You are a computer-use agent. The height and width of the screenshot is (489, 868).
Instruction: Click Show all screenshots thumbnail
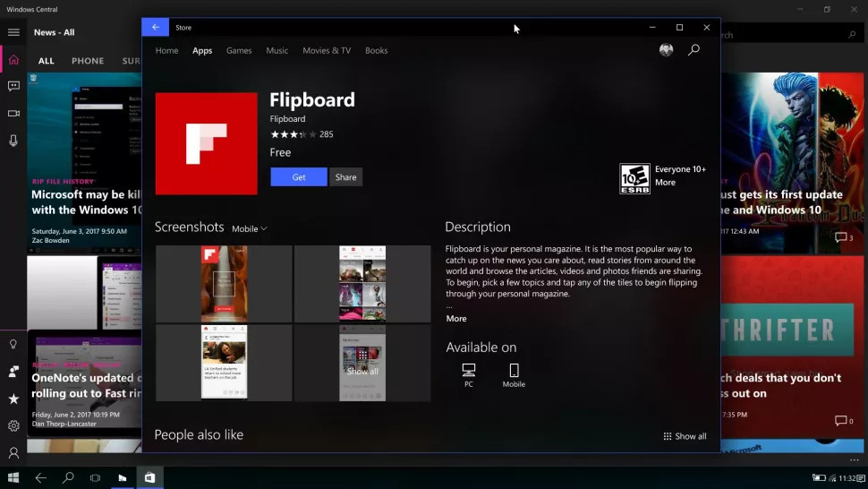point(362,363)
